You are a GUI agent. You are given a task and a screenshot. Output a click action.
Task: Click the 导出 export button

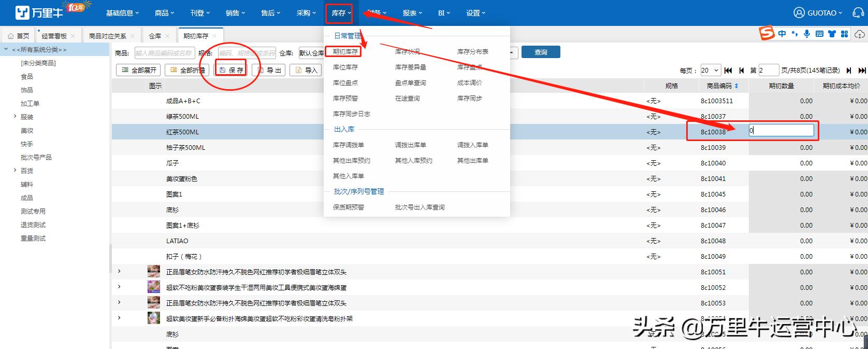pos(269,70)
